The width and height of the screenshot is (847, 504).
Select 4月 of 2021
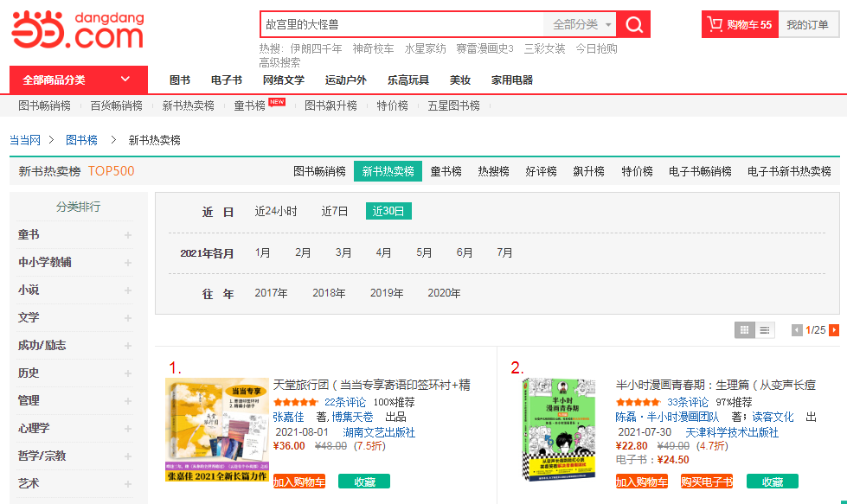(x=383, y=252)
